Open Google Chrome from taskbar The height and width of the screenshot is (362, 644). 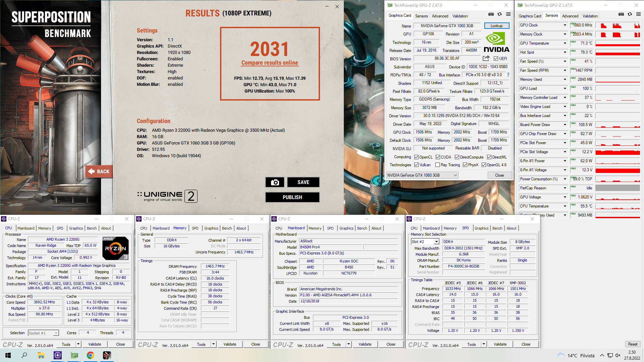[x=91, y=355]
